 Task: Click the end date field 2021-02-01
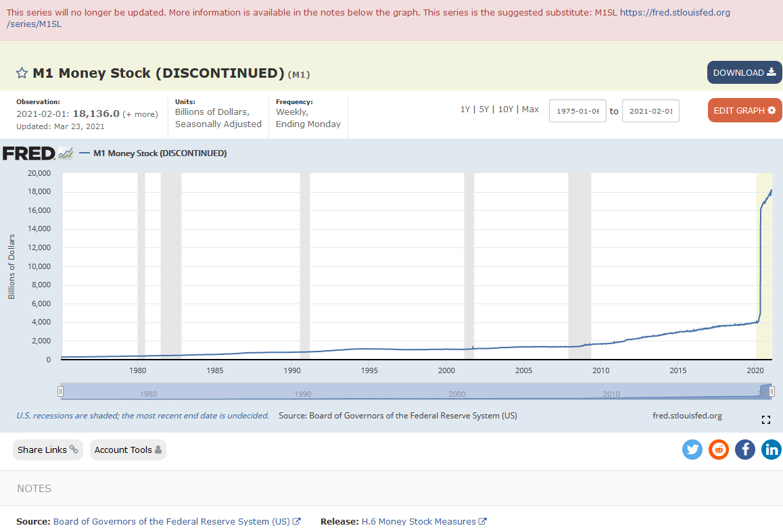(650, 111)
